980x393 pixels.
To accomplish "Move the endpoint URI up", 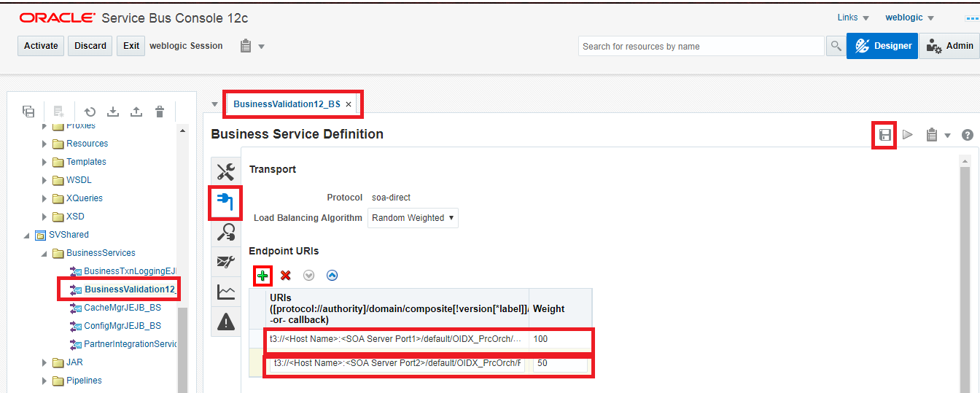I will point(332,276).
